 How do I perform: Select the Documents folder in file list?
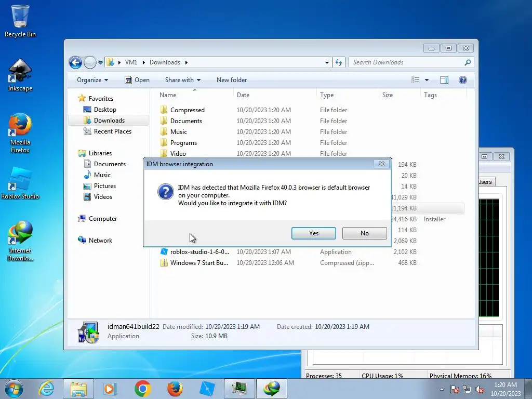point(186,121)
